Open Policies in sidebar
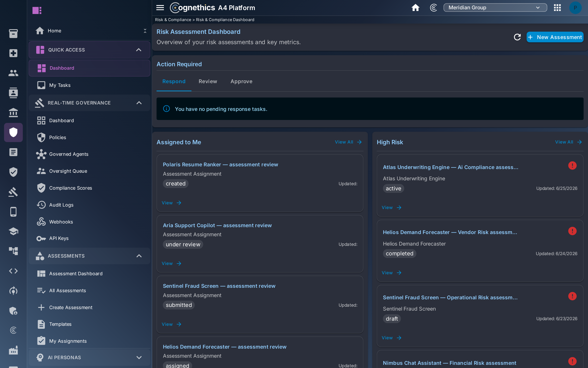Screen dimensions: 588x368 pos(89,137)
